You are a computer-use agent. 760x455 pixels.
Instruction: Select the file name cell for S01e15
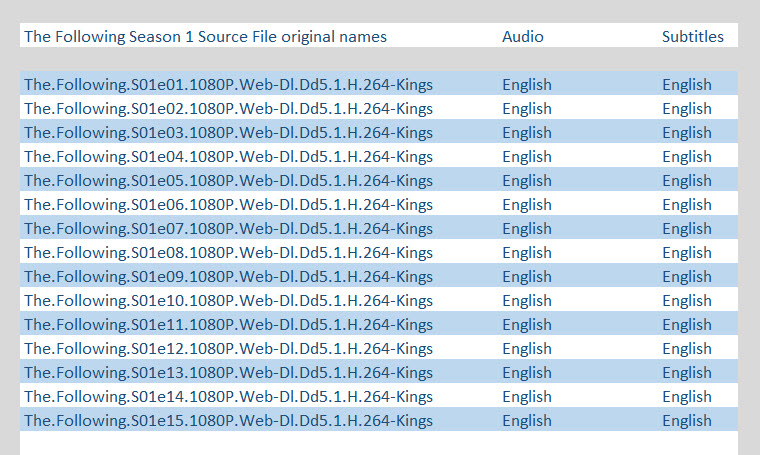point(228,421)
